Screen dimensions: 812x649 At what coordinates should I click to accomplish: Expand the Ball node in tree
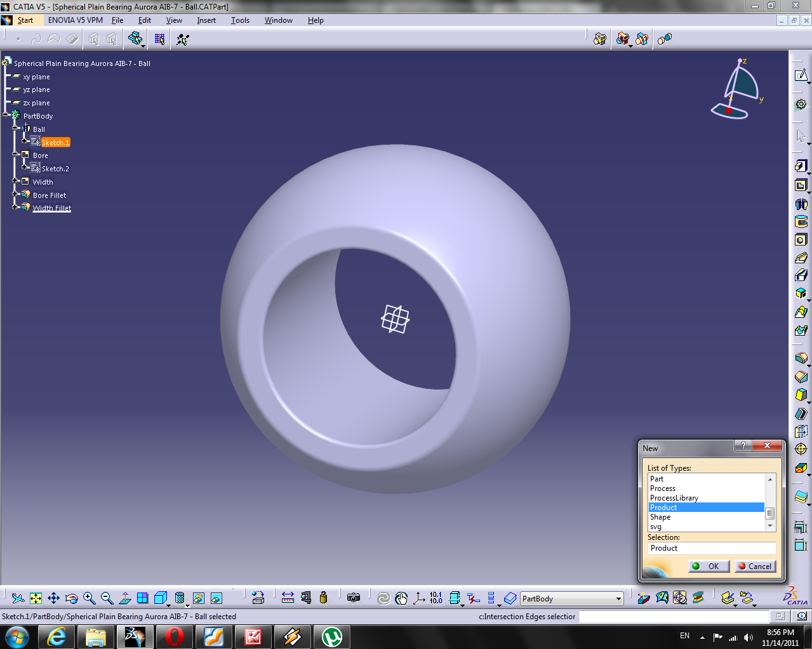(15, 128)
